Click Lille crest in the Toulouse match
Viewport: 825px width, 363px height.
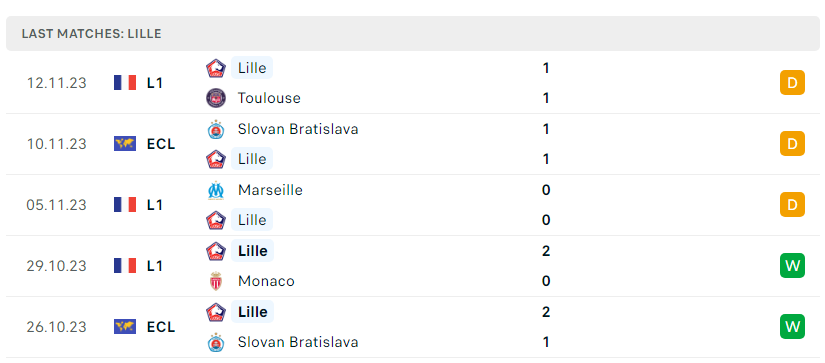point(216,68)
